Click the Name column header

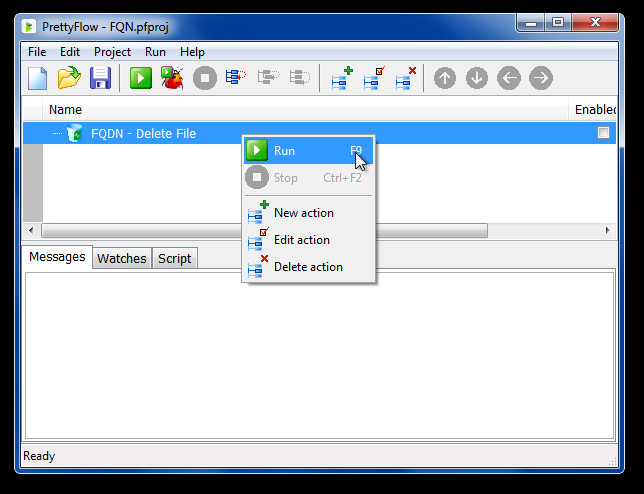pos(305,110)
